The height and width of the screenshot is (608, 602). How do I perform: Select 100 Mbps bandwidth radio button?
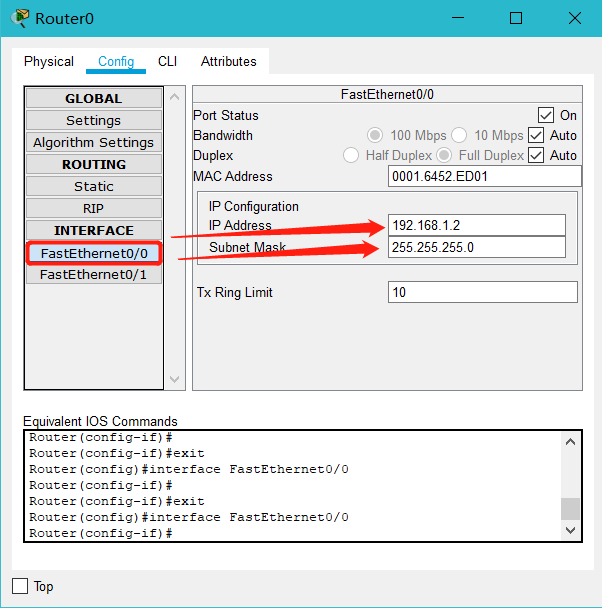[x=375, y=135]
